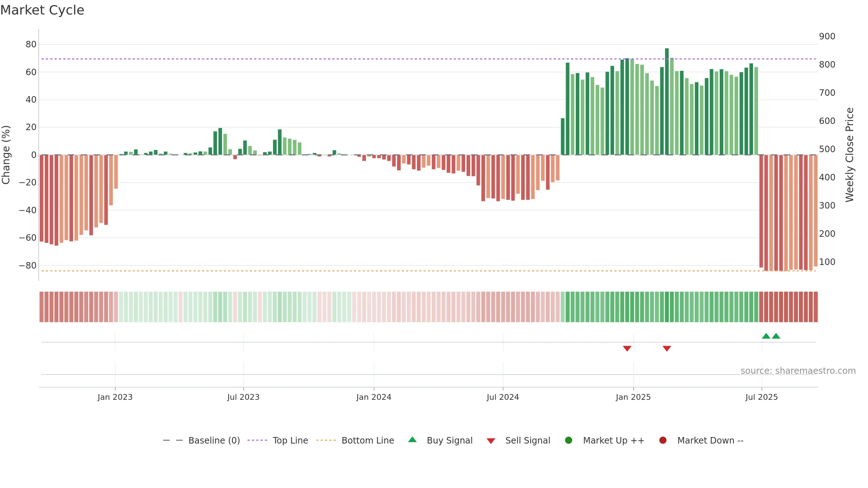The width and height of the screenshot is (868, 488).
Task: Toggle the Sell Signal legend entry
Action: 518,440
